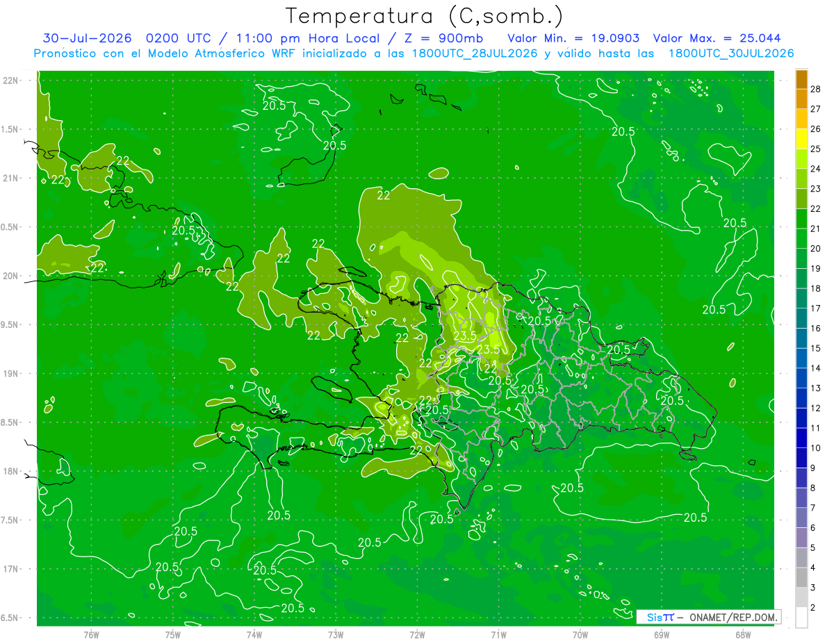Viewport: 834px width, 644px height.
Task: Click legend value 26 on the color bar
Action: (816, 129)
